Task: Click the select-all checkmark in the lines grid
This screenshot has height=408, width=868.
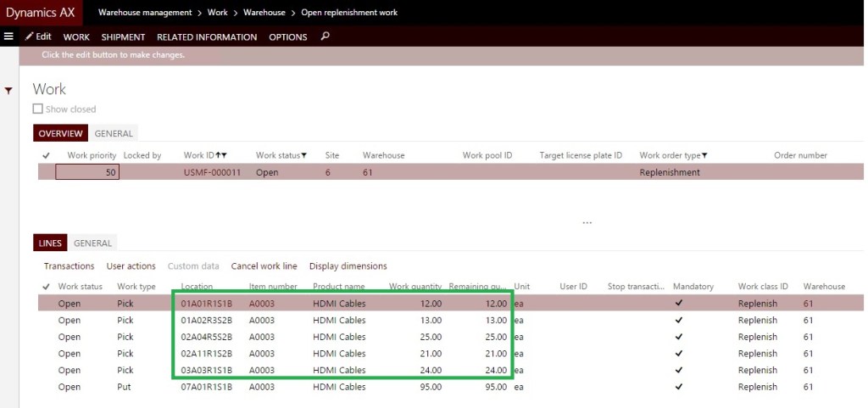Action: [x=46, y=287]
